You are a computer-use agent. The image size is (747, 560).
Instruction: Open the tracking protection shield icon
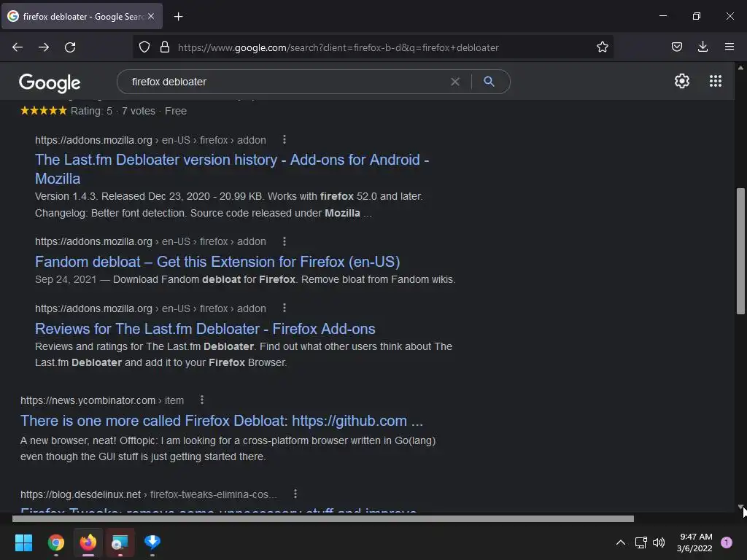pos(144,47)
